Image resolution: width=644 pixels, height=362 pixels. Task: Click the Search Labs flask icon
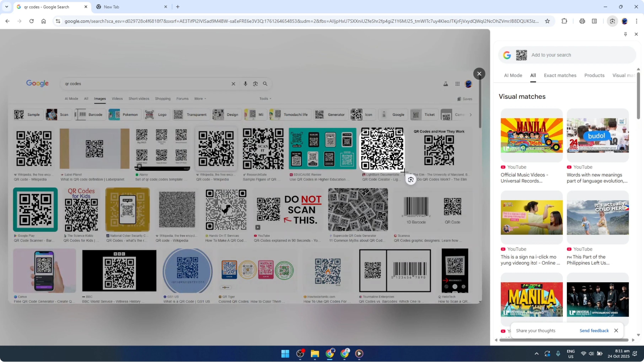pos(446,84)
